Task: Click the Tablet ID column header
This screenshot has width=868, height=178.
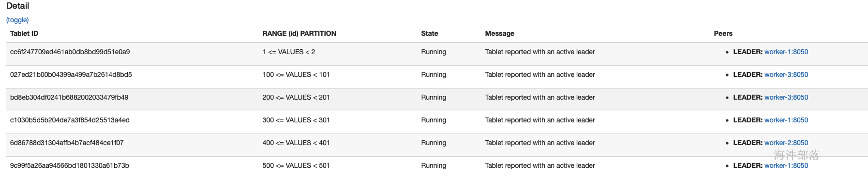Action: pos(24,33)
